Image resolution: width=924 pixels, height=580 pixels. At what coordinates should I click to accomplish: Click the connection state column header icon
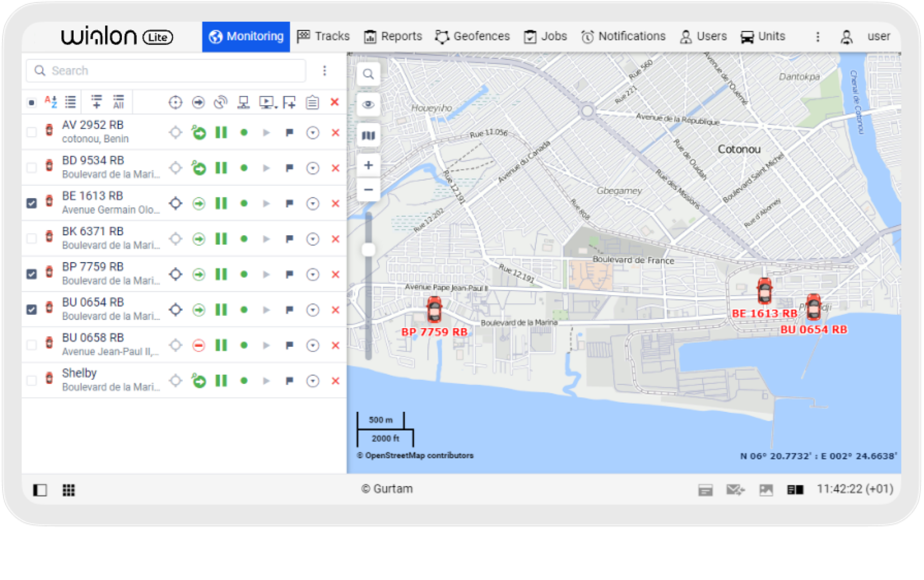[220, 103]
